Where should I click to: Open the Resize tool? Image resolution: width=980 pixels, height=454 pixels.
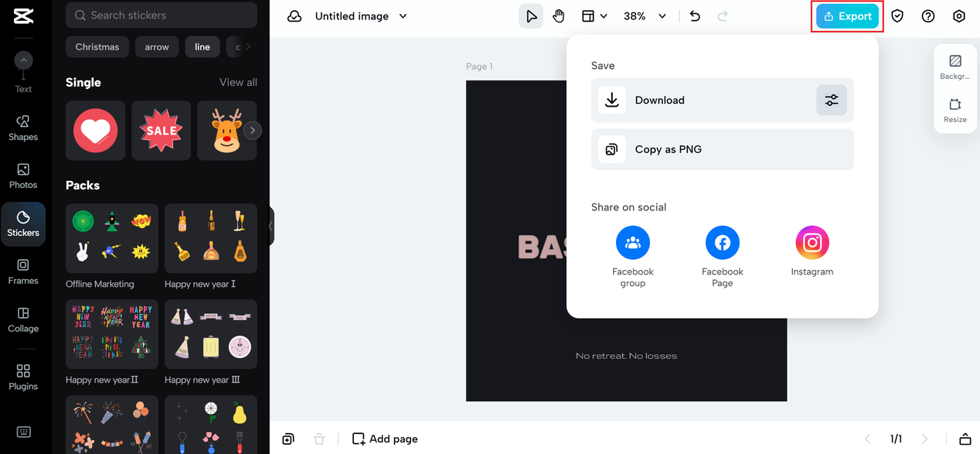pos(955,111)
